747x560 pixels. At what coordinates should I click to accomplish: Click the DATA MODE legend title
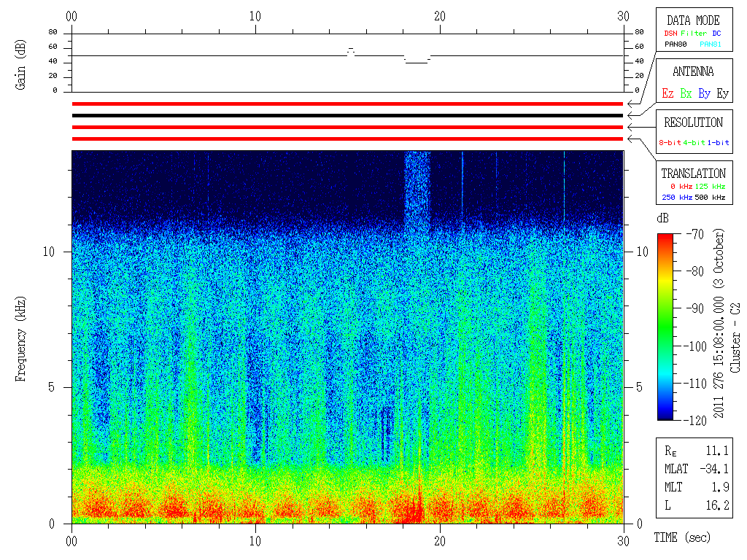tap(693, 20)
